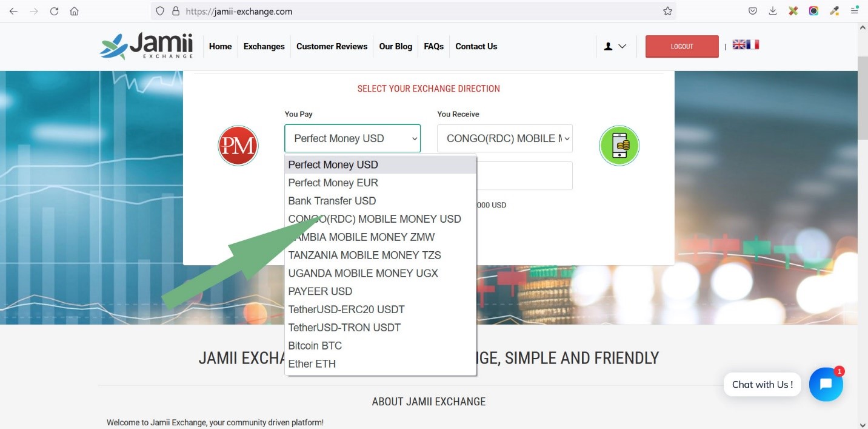Screen dimensions: 868x429
Task: Reload the current page
Action: coord(54,11)
